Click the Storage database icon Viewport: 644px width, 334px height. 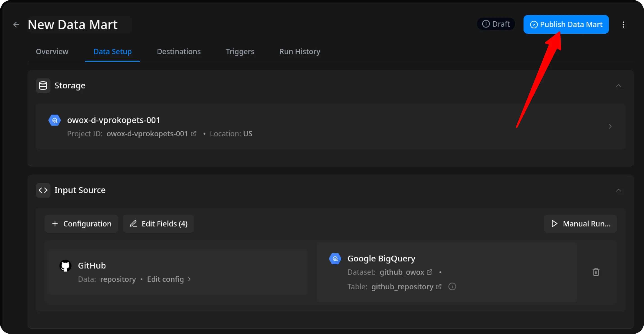pos(43,85)
